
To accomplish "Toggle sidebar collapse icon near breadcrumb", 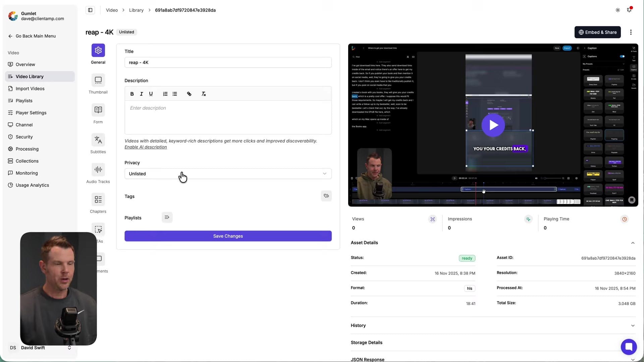I will pos(90,10).
